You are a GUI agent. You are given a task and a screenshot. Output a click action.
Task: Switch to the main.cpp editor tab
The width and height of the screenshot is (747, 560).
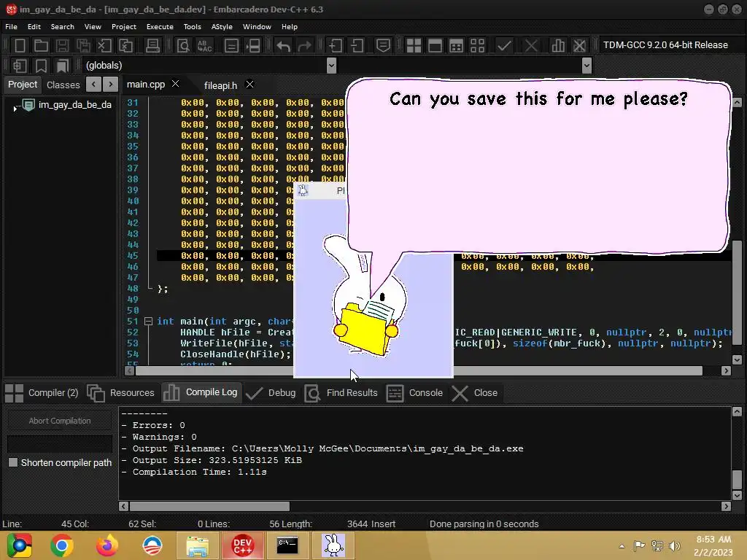click(x=146, y=85)
